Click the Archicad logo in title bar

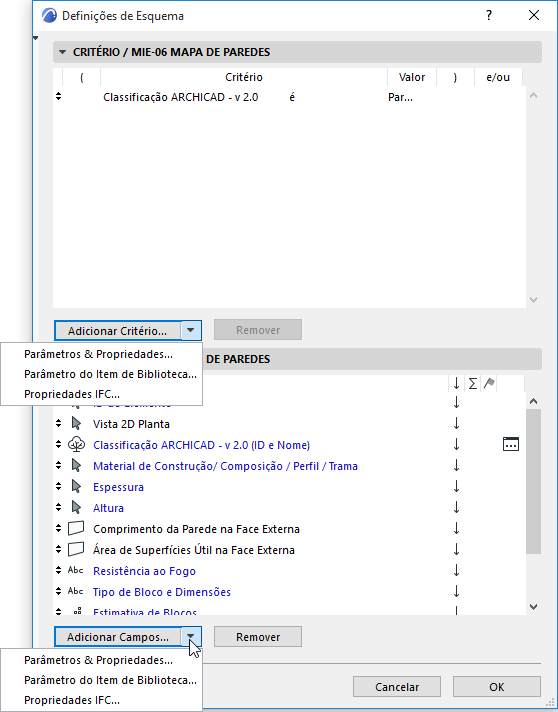(49, 16)
